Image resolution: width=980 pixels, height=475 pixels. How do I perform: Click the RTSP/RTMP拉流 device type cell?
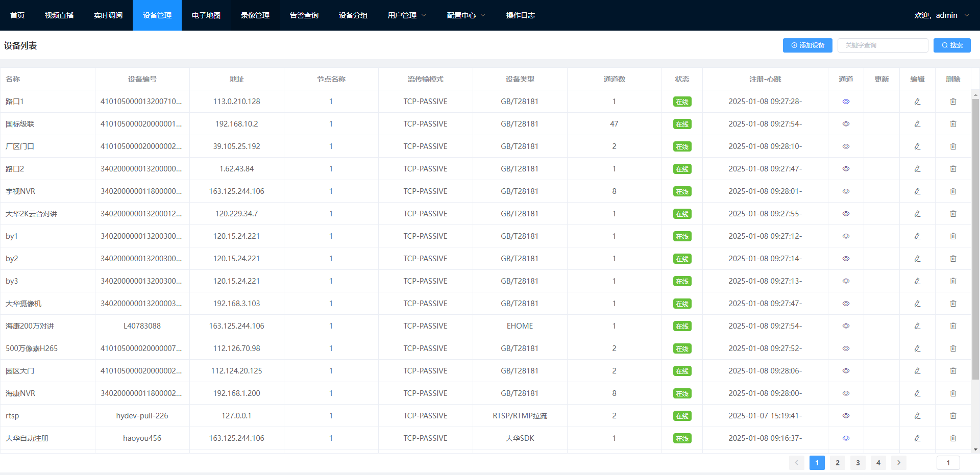(x=520, y=416)
